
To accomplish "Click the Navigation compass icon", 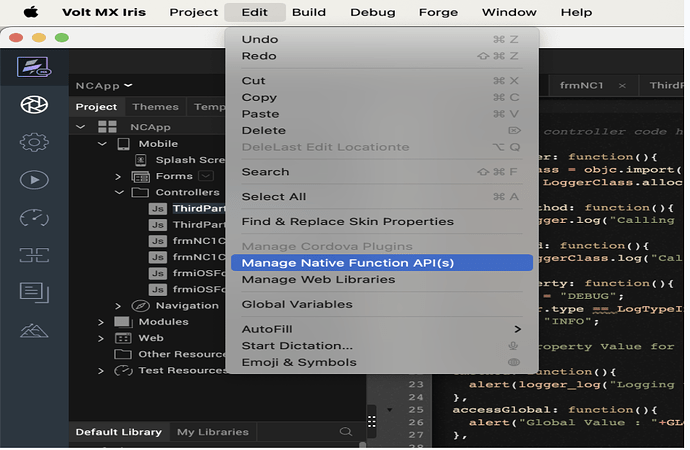I will click(140, 306).
